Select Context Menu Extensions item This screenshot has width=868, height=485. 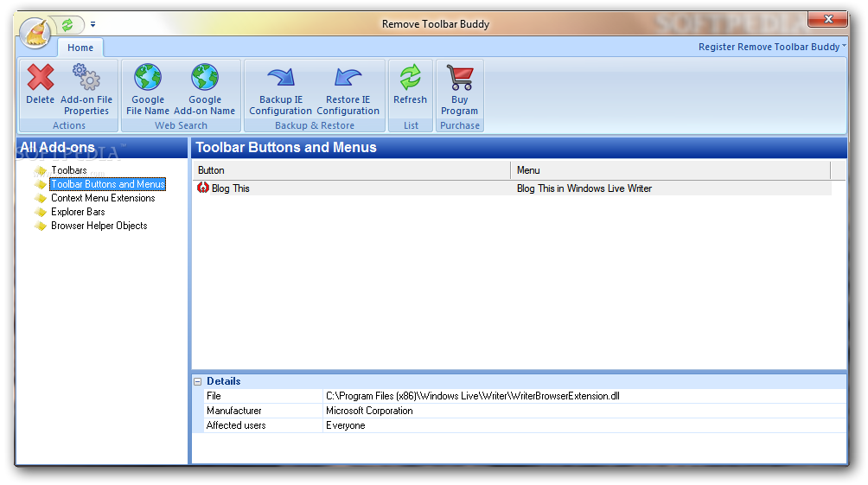tap(103, 198)
